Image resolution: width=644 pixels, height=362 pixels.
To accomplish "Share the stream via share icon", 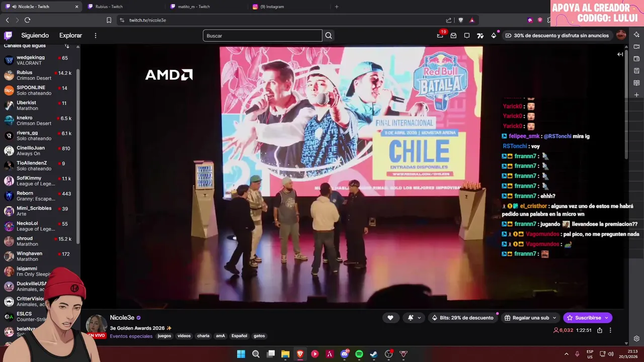I will (600, 330).
